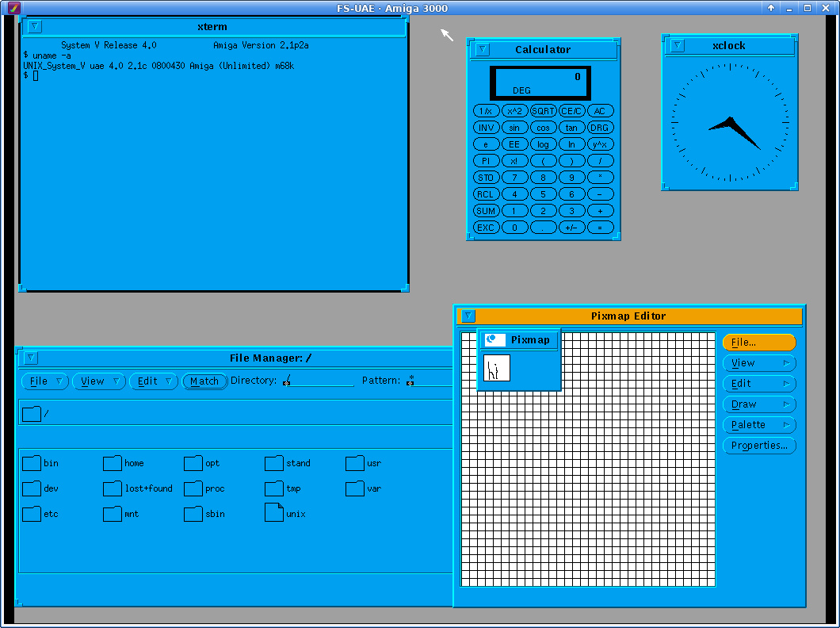Click the xclock analog clock face
Screen dimensions: 840x628
[x=730, y=123]
